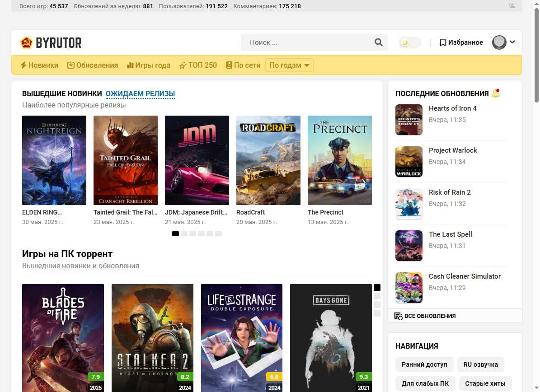The width and height of the screenshot is (540, 392).
Task: Expand the По годам dropdown
Action: pos(289,65)
